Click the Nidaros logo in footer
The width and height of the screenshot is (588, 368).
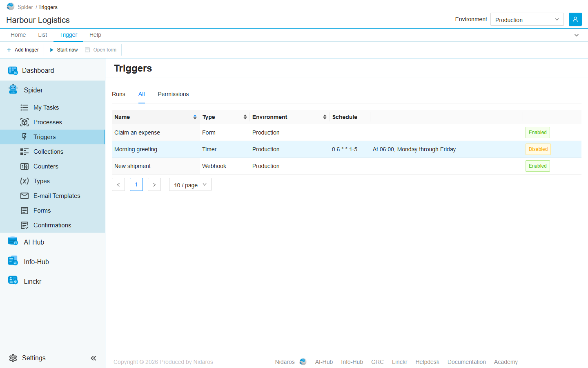click(x=303, y=362)
